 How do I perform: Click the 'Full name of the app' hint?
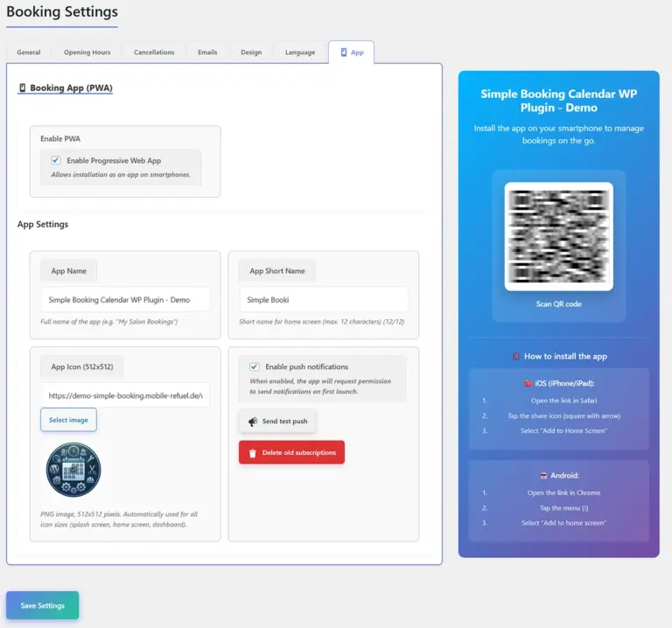108,321
